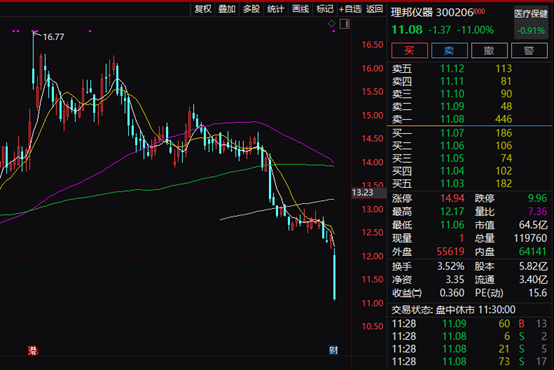
Task: Click the 返回 back button
Action: coord(375,9)
